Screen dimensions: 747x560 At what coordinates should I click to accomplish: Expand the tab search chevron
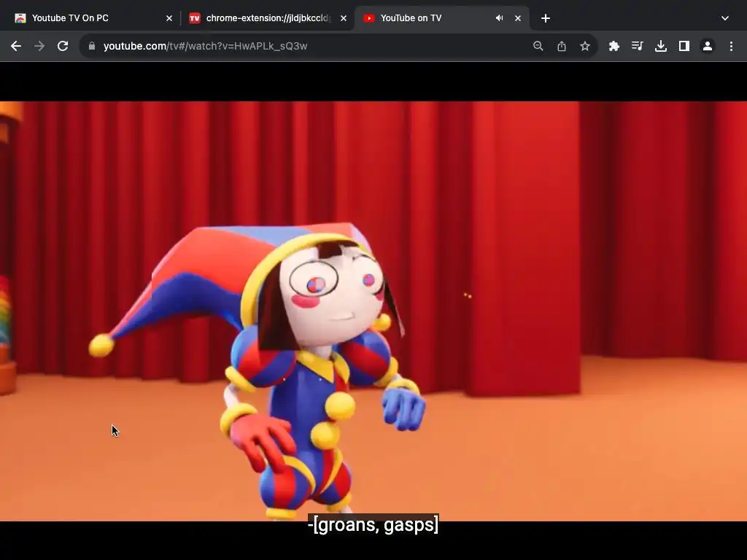click(725, 18)
